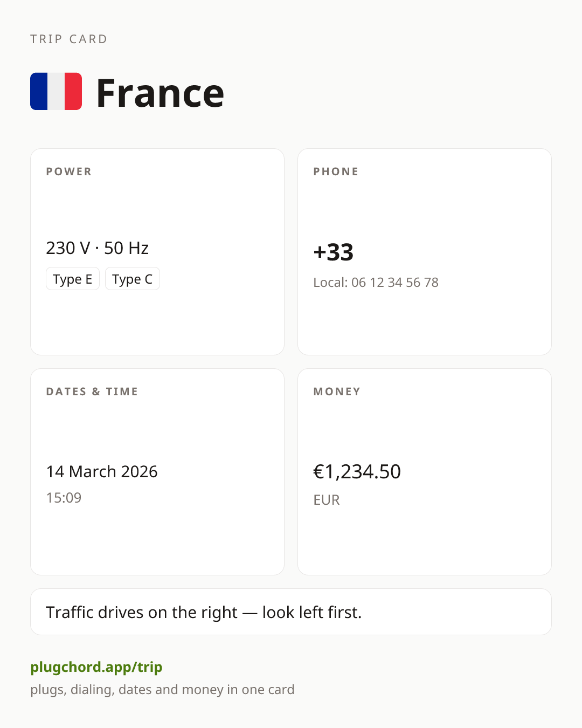The image size is (582, 728).
Task: Click the TRIP CARD label at top
Action: tap(69, 39)
